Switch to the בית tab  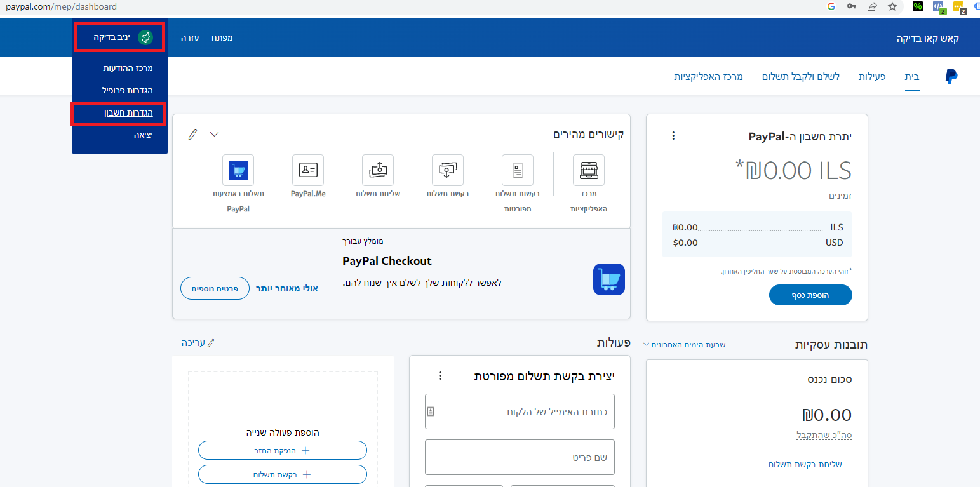point(912,77)
